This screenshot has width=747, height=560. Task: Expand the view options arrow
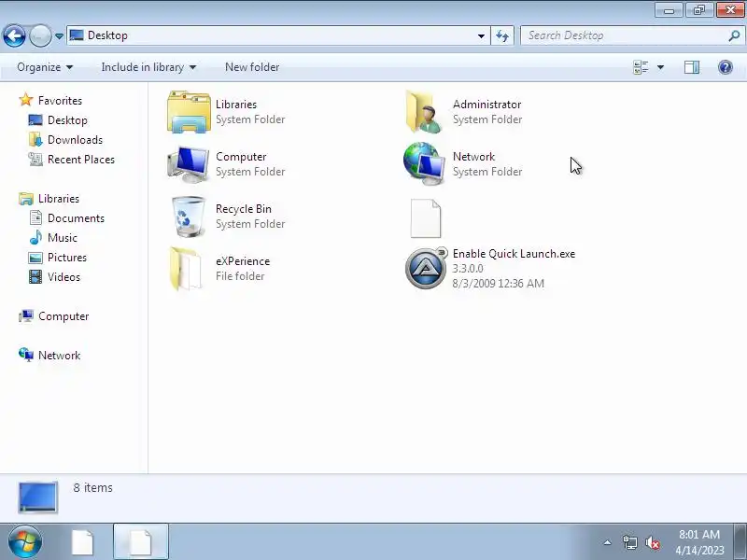[x=661, y=67]
